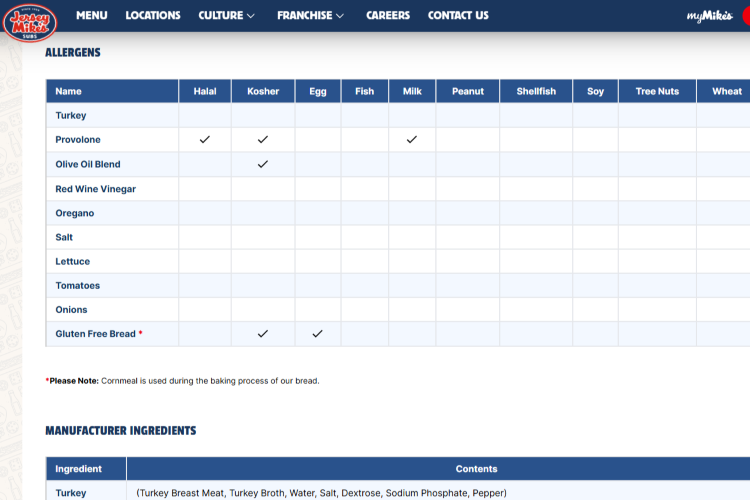Select the Wheat column header
The width and height of the screenshot is (750, 500).
724,91
